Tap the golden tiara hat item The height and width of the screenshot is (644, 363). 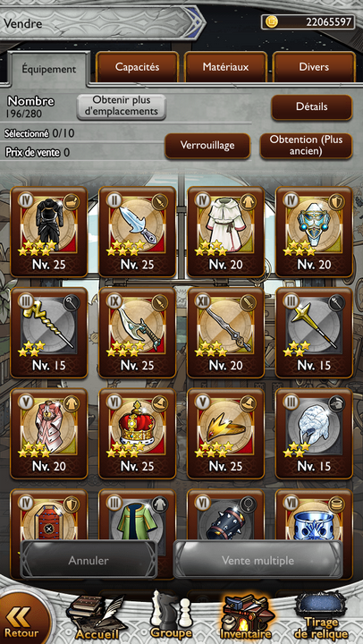click(226, 434)
